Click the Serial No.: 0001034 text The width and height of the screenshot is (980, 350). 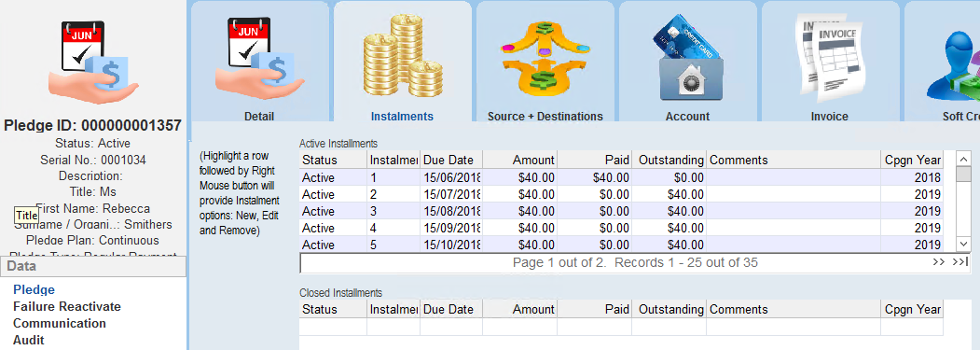(93, 160)
